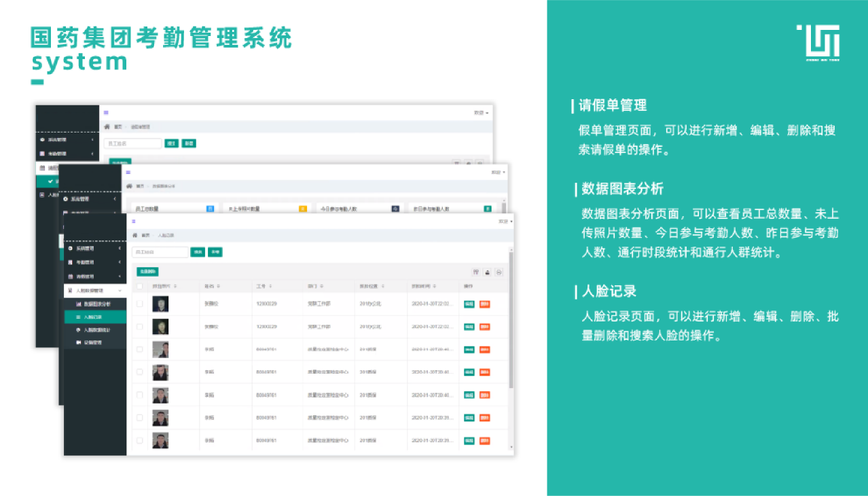Click the scrollbar down arrow in 人脸记录 window
Screen dimensions: 868x496
tap(511, 446)
